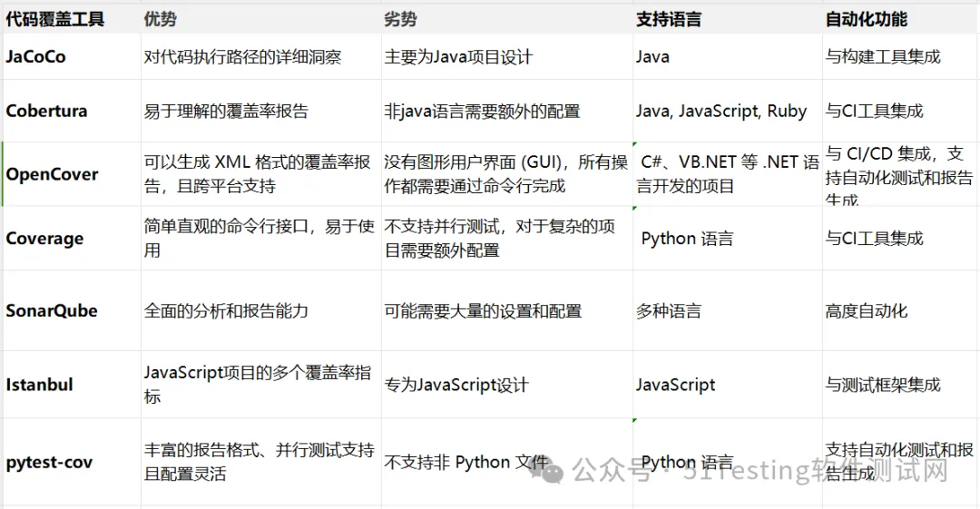
Task: Select cell 高度自动化
Action: pyautogui.click(x=901, y=310)
